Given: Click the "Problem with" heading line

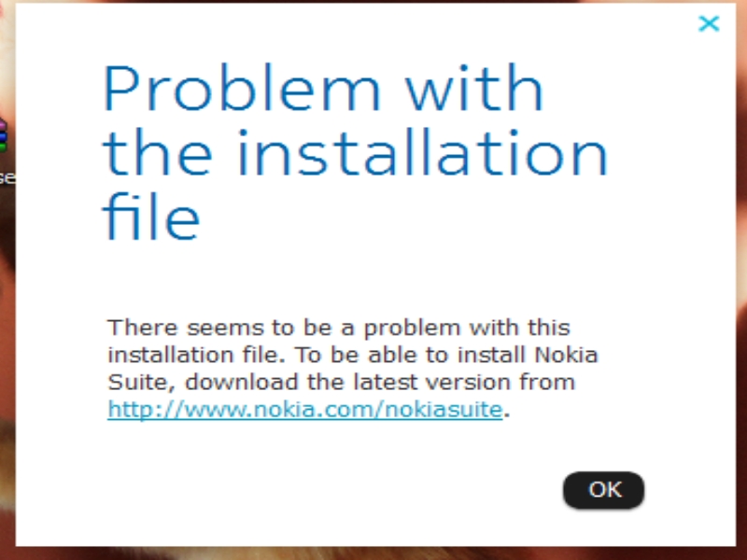Looking at the screenshot, I should coord(322,91).
